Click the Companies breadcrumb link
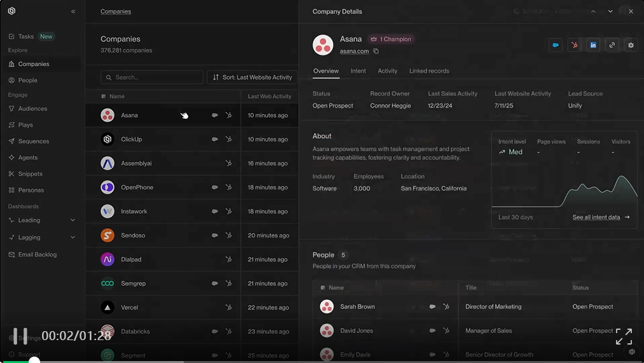 point(116,11)
